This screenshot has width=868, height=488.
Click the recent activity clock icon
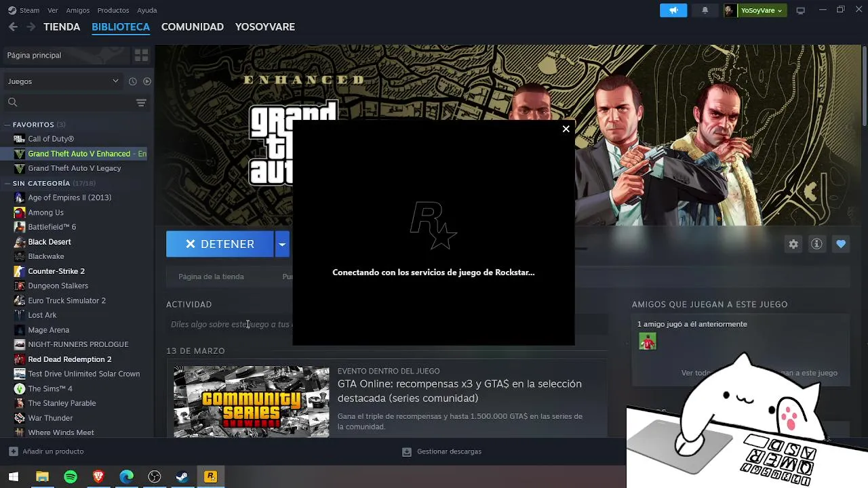click(x=133, y=81)
